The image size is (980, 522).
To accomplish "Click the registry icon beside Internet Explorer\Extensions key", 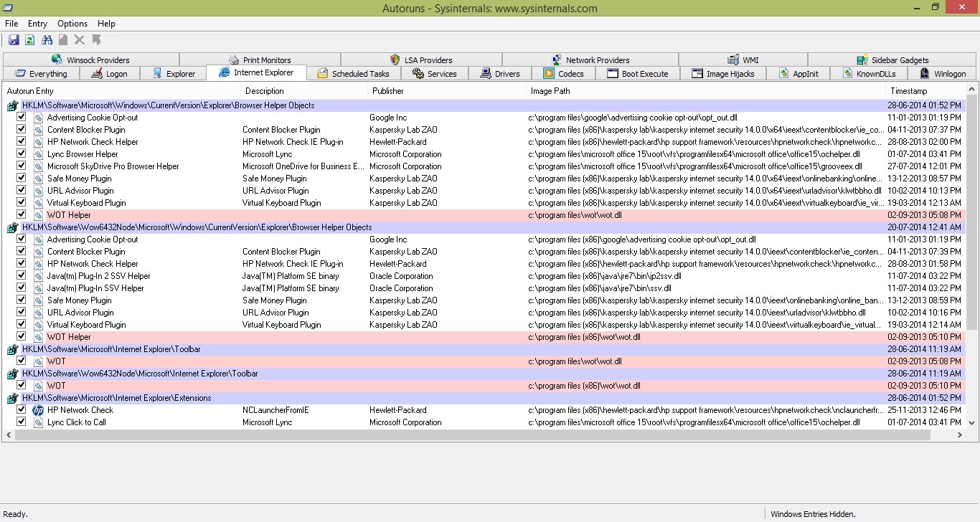I will [x=12, y=398].
